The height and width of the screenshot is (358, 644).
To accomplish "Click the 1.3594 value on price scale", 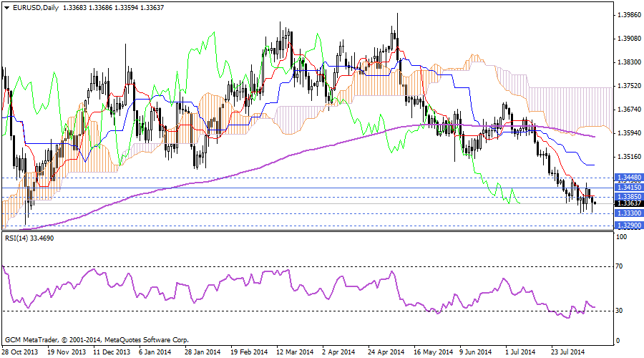I will [628, 133].
